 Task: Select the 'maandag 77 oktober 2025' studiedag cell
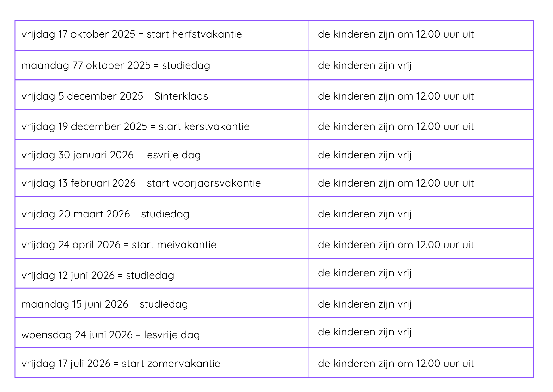pyautogui.click(x=116, y=65)
